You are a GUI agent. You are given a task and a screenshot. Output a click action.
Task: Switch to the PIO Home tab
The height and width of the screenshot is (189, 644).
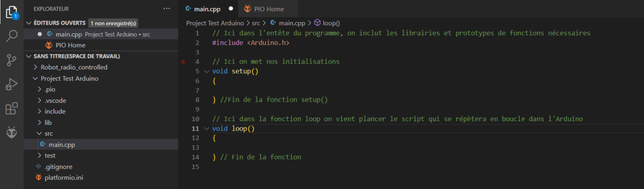[264, 9]
